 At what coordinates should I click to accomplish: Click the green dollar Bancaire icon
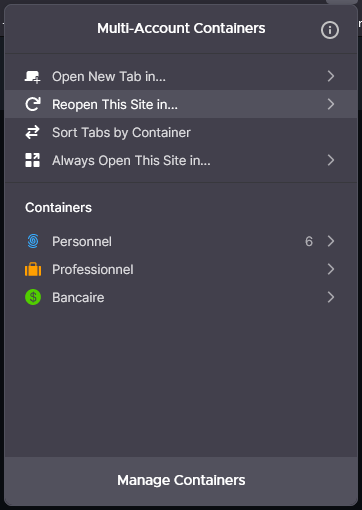tap(33, 297)
